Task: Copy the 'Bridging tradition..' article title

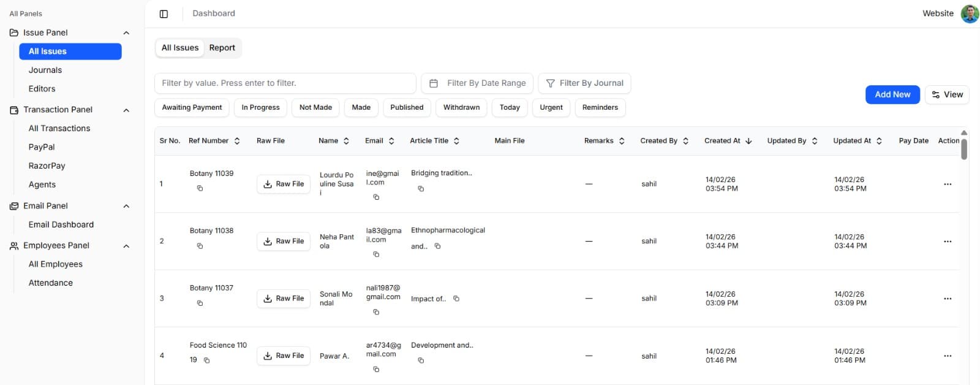Action: coord(421,189)
